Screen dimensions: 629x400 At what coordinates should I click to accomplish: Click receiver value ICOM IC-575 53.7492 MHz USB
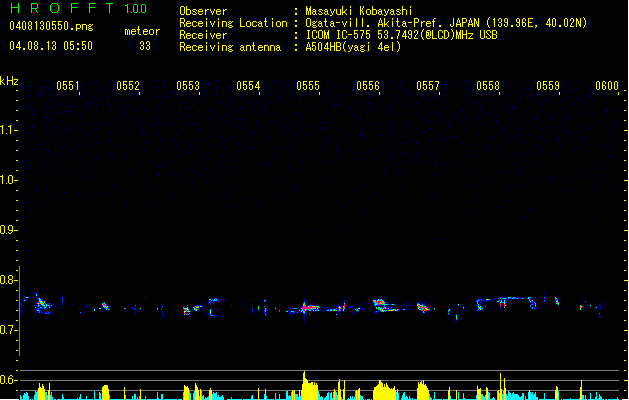pyautogui.click(x=401, y=35)
